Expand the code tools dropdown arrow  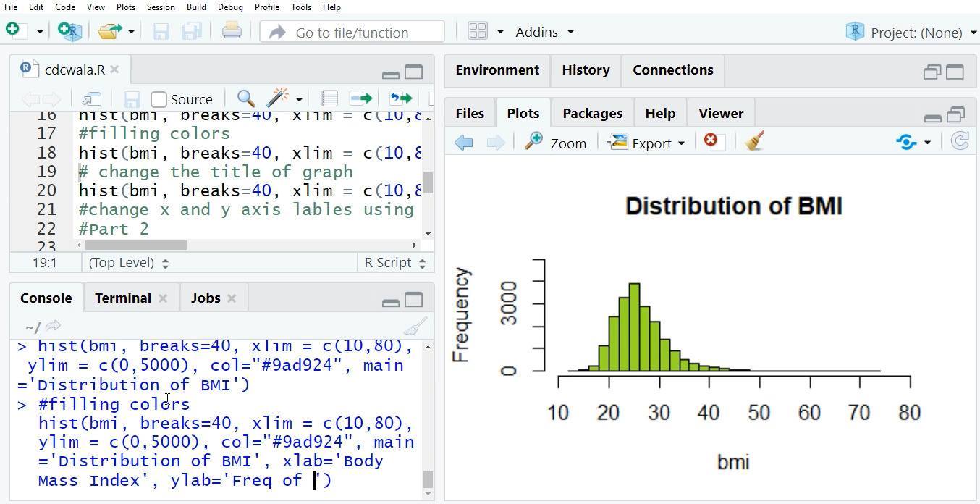tap(299, 100)
